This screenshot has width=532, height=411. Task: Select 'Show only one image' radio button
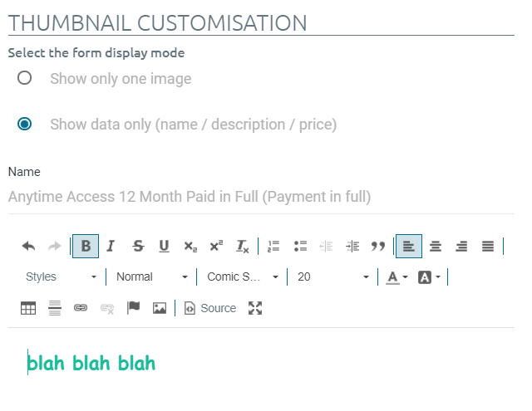click(25, 78)
